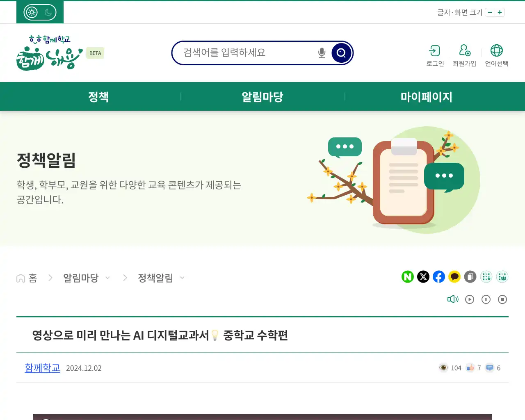Copy the article URL
The image size is (525, 420).
point(470,277)
